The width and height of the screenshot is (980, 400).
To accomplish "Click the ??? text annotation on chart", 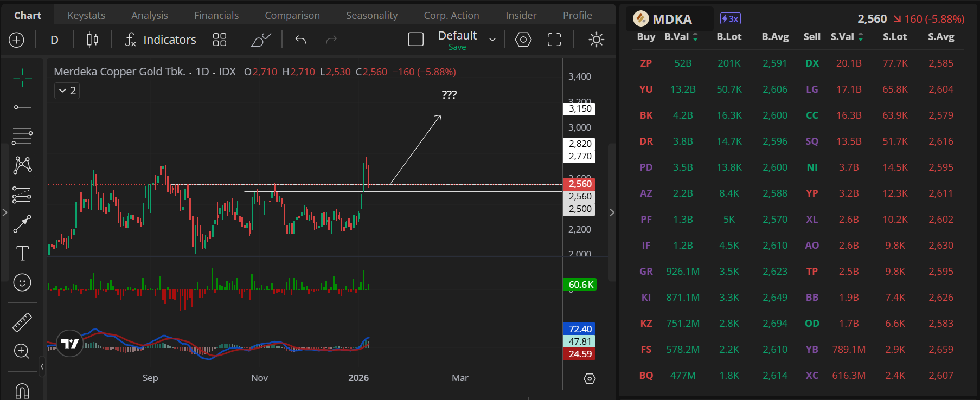I will (450, 95).
